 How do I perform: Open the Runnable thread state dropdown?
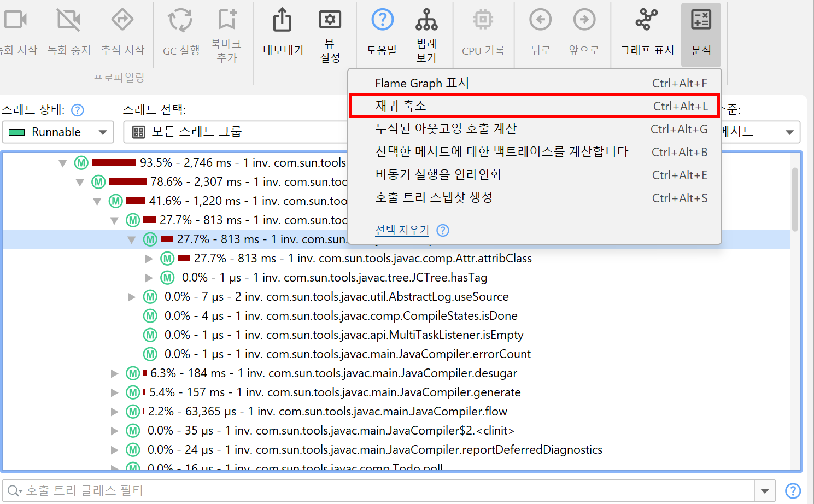pos(58,132)
